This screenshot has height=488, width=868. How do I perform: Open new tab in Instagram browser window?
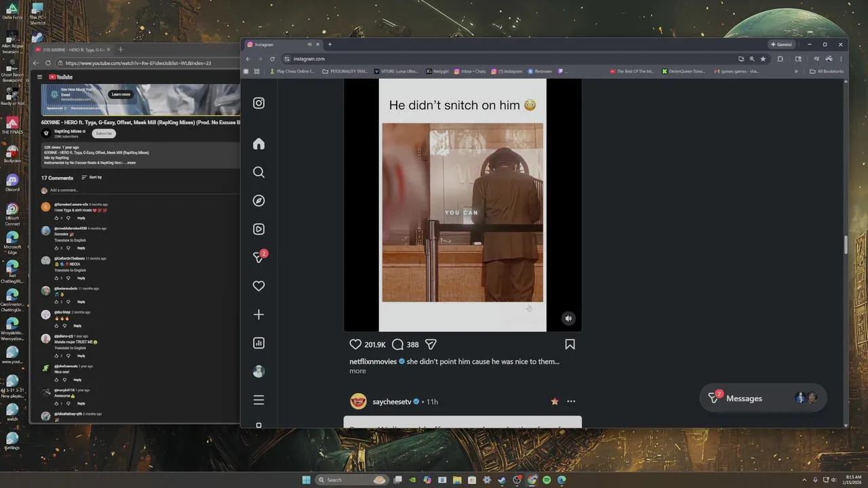(x=330, y=44)
